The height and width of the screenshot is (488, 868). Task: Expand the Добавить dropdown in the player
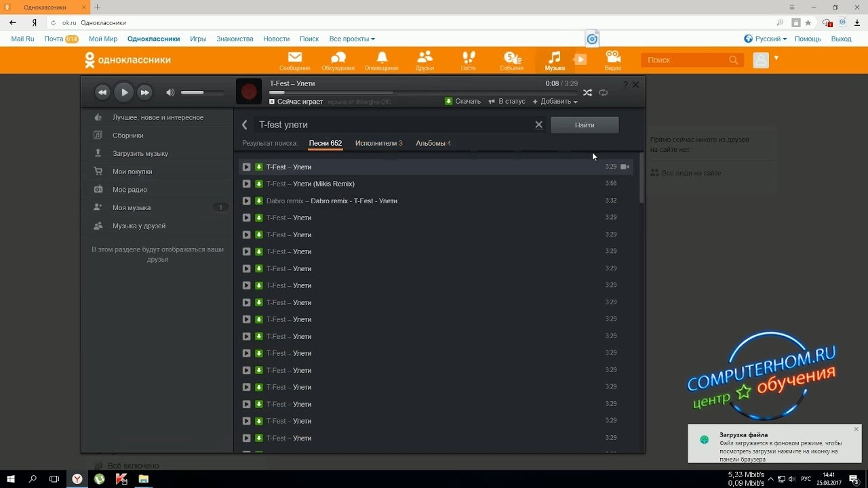555,102
